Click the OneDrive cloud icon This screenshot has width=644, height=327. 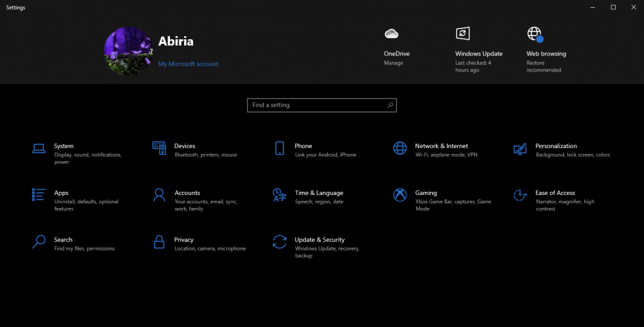pos(392,33)
